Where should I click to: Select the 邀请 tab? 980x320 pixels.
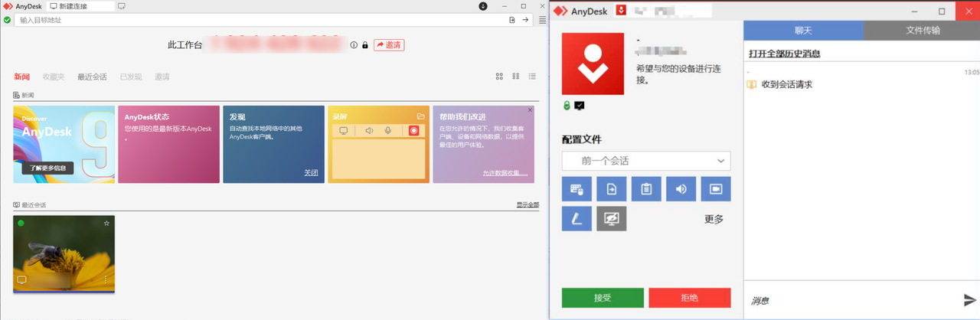coord(162,77)
